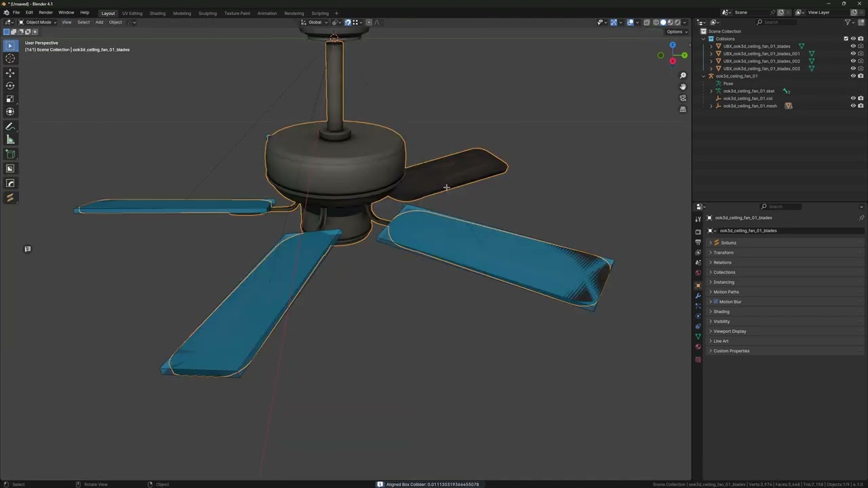Image resolution: width=868 pixels, height=488 pixels.
Task: Open the Physics properties tab
Action: pyautogui.click(x=698, y=316)
